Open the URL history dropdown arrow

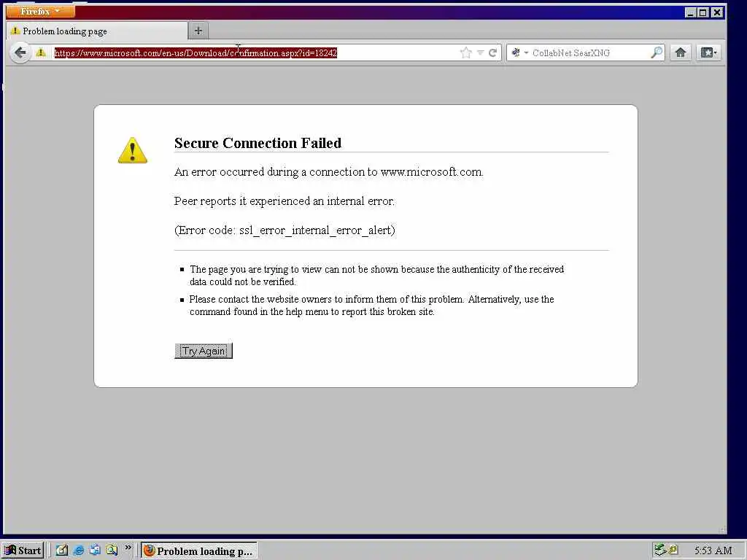click(480, 52)
